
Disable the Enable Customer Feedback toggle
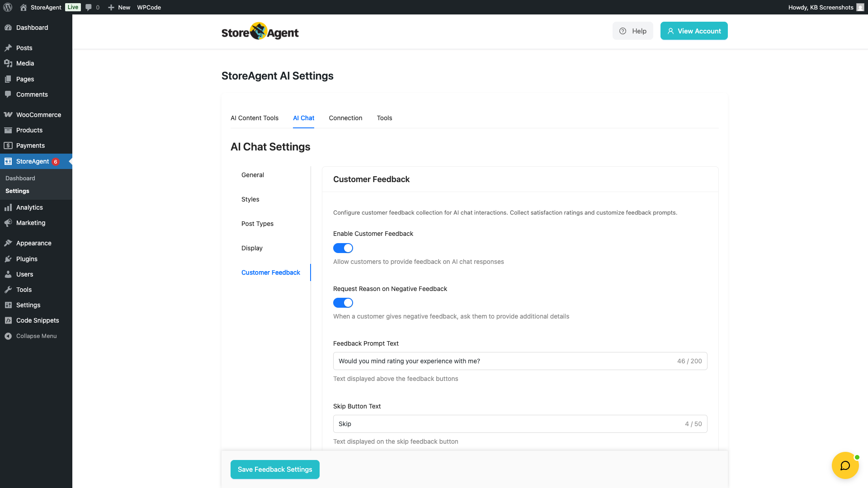coord(343,248)
